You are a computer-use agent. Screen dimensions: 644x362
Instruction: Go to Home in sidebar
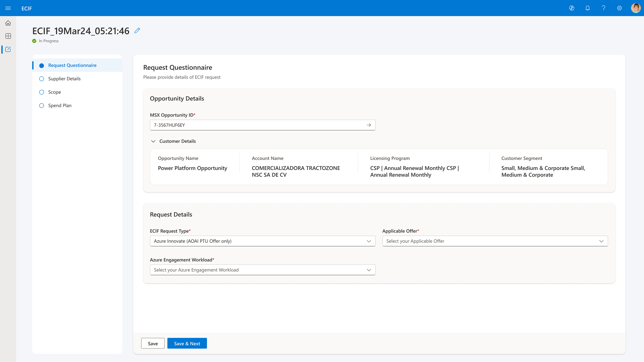[8, 23]
